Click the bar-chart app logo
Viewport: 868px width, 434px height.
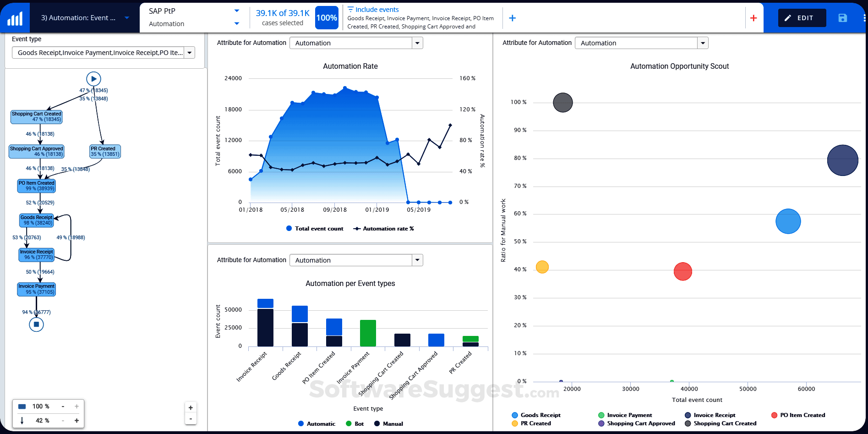[15, 17]
